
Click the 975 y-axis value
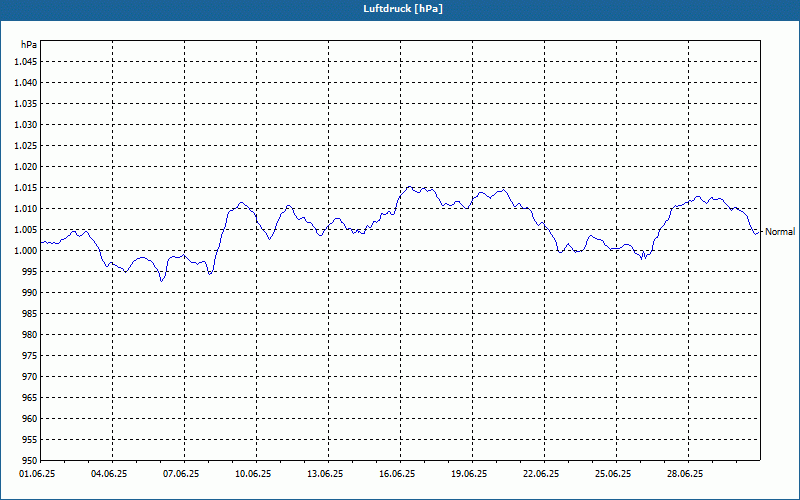point(30,356)
